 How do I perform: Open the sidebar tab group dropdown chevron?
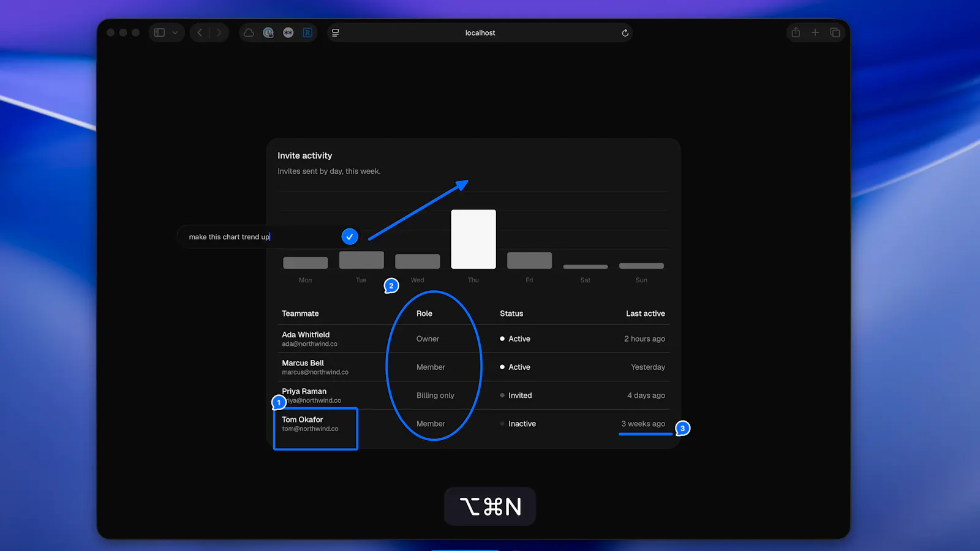[x=175, y=32]
